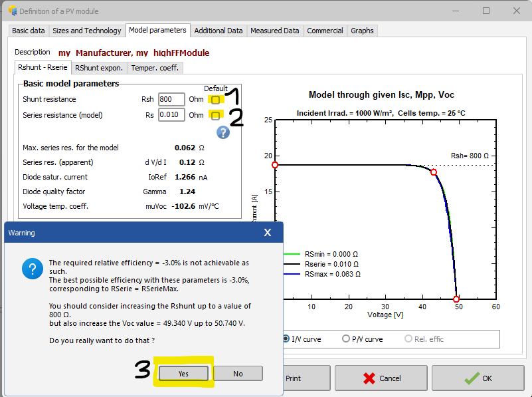Click the Rsh shunt resistance input field
The image size is (532, 397).
(x=171, y=100)
